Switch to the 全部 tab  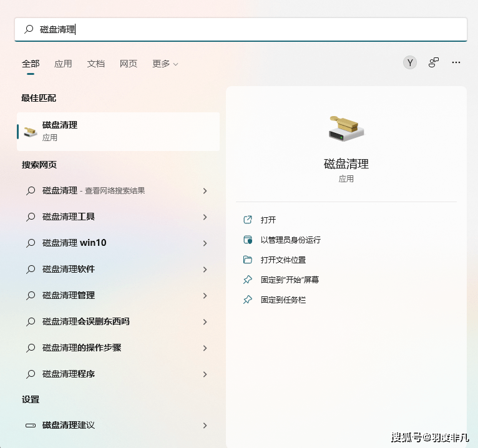[x=31, y=64]
